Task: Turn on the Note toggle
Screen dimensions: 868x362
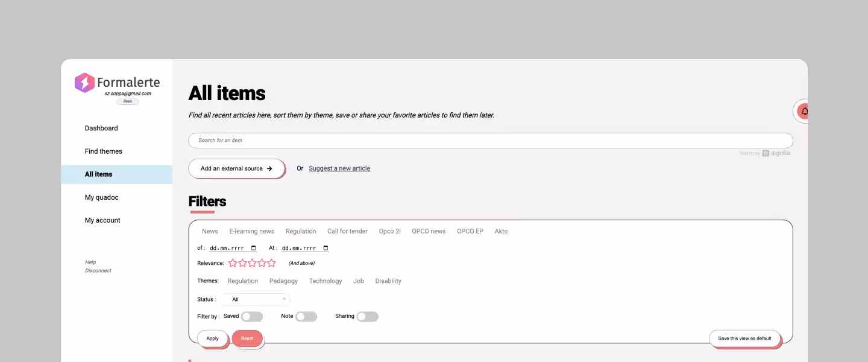Action: click(x=306, y=316)
